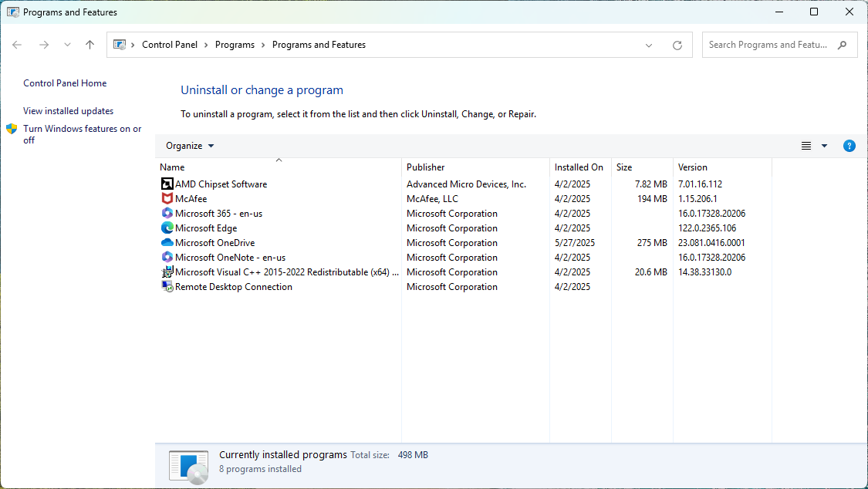The height and width of the screenshot is (489, 868).
Task: Go up one level with up arrow
Action: pos(90,46)
